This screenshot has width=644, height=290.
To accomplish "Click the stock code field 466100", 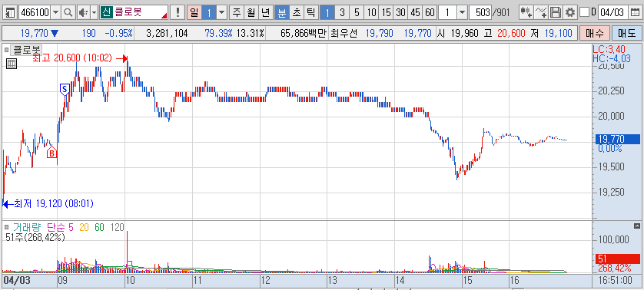I will (x=35, y=13).
